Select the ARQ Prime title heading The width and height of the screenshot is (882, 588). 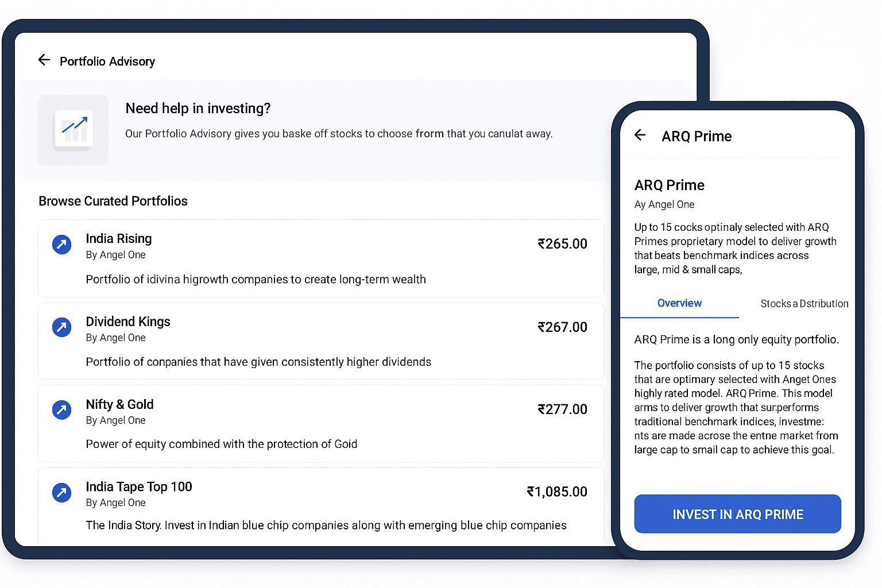click(669, 185)
